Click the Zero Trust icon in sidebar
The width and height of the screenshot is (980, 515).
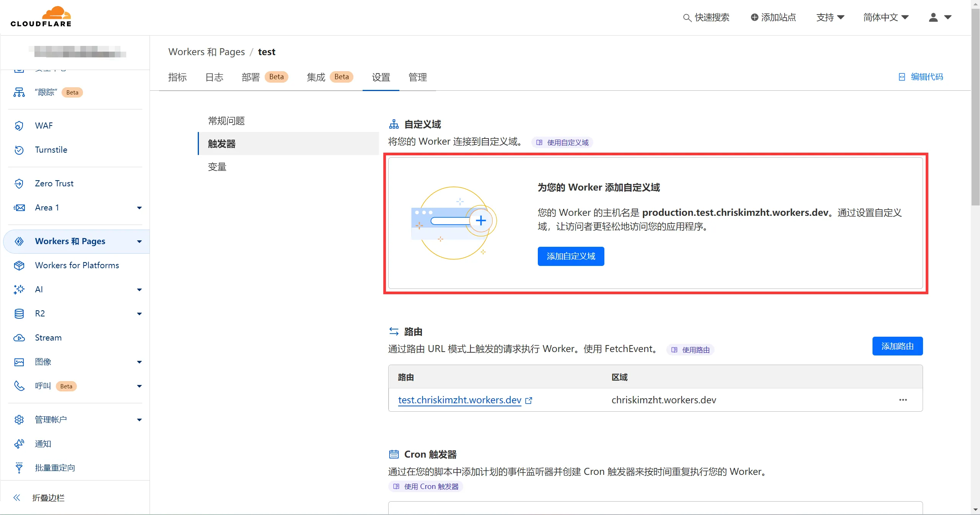tap(19, 183)
